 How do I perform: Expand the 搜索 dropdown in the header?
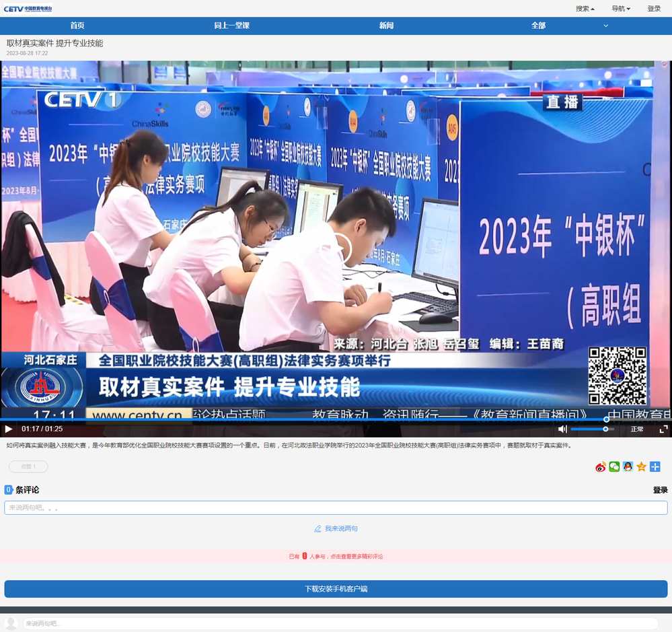[x=585, y=9]
